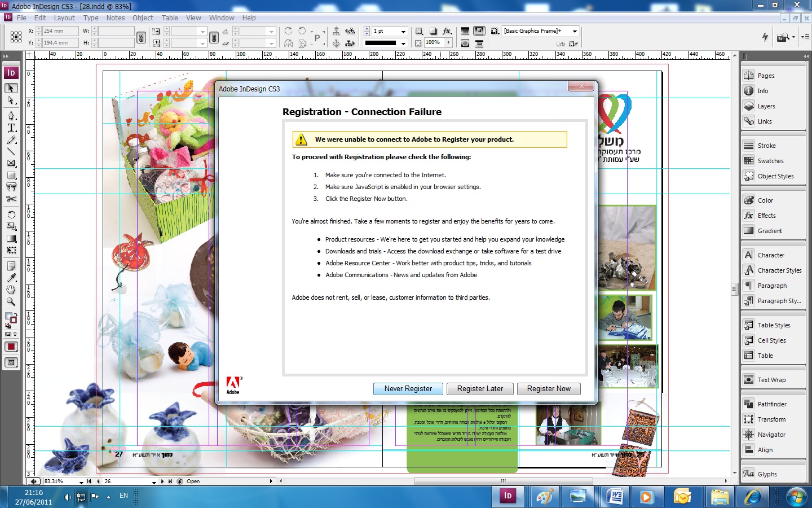Viewport: 812px width, 508px height.
Task: Open the Edit menu
Action: 40,18
